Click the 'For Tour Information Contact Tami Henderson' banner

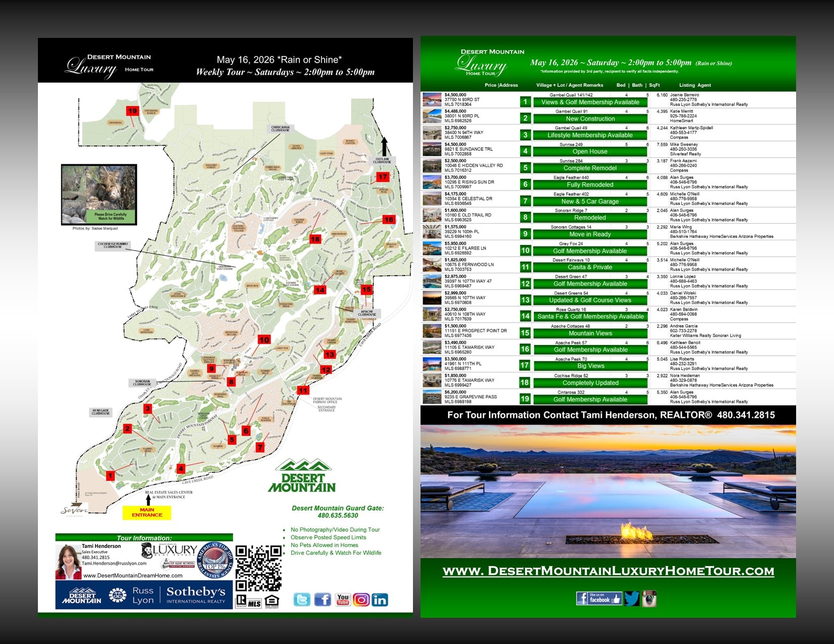click(x=608, y=415)
